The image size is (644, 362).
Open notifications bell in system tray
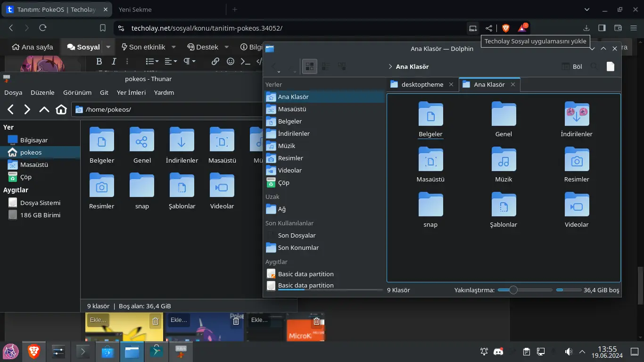pos(484,351)
